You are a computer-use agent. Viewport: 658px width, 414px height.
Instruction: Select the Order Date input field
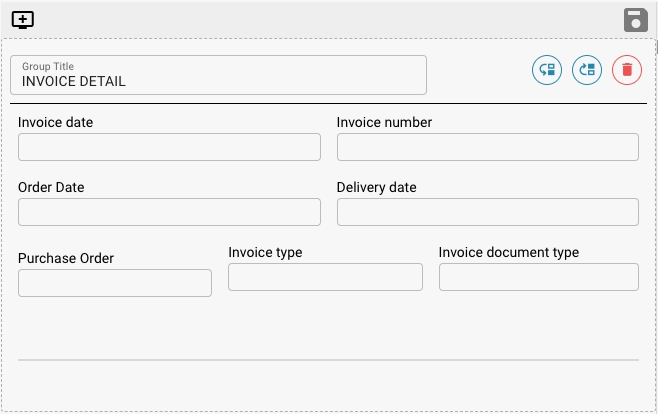169,212
